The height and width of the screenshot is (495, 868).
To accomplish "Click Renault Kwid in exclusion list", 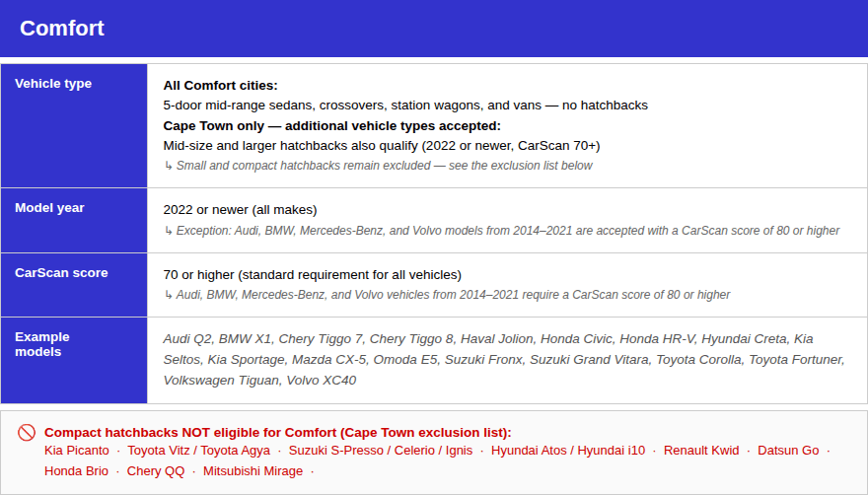I will click(x=701, y=451).
